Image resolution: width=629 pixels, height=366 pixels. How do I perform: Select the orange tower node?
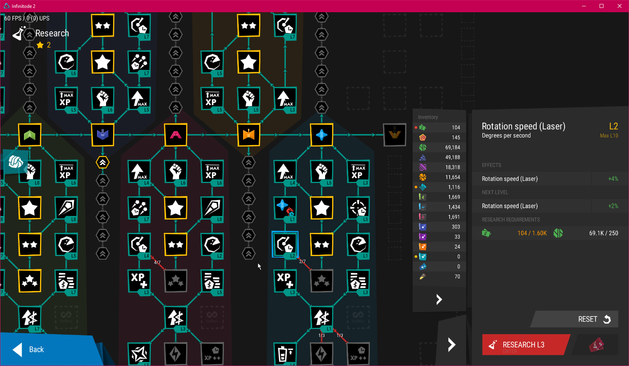pos(248,135)
